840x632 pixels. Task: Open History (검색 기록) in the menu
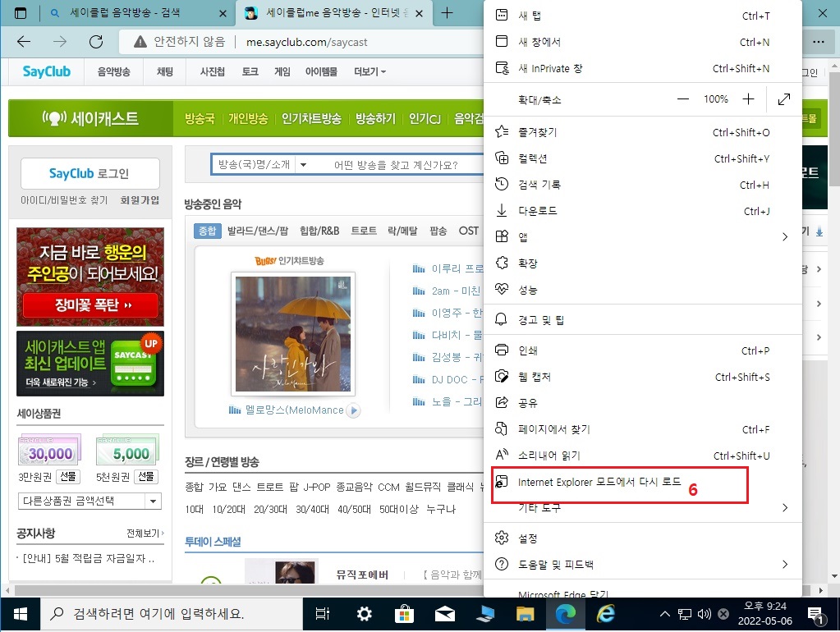click(642, 184)
